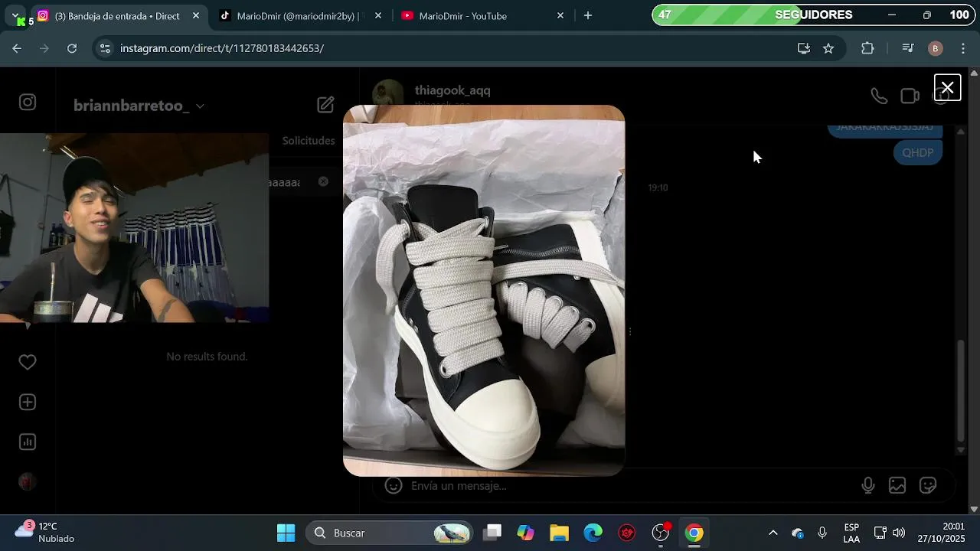Reload the current page
Screen dimensions: 980x551
coord(72,48)
